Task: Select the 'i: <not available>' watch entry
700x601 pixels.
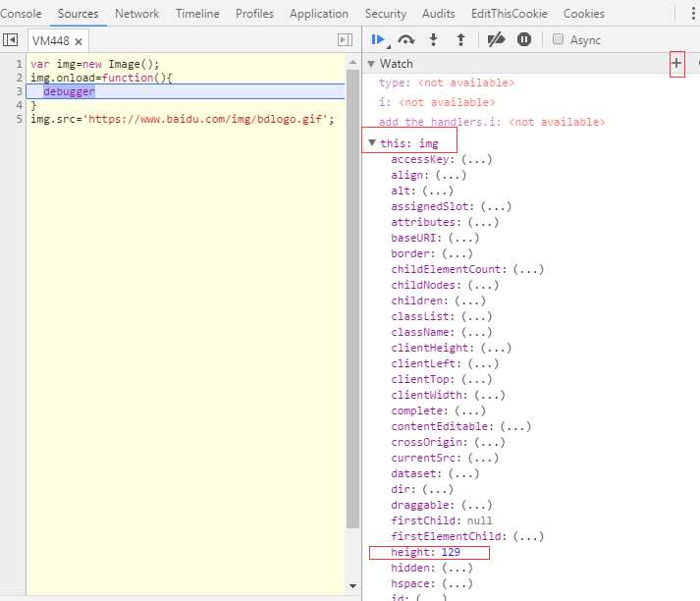Action: (437, 102)
